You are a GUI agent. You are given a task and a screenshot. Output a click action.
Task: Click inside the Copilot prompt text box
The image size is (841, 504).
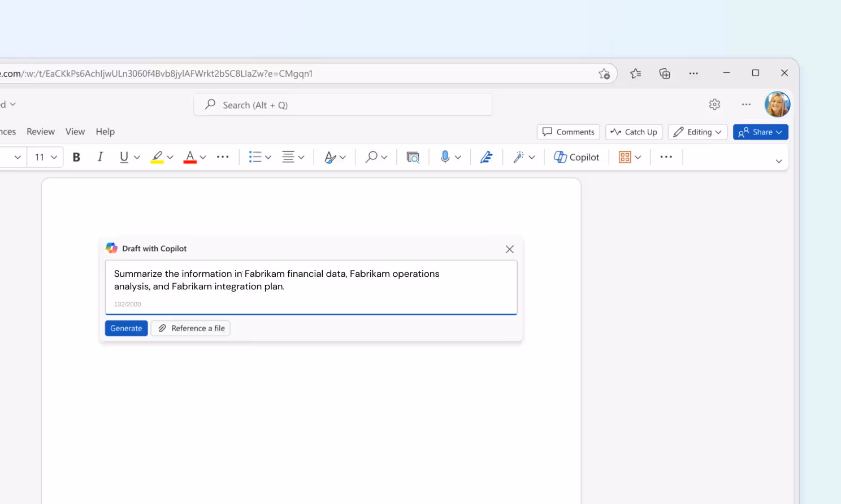pos(311,287)
